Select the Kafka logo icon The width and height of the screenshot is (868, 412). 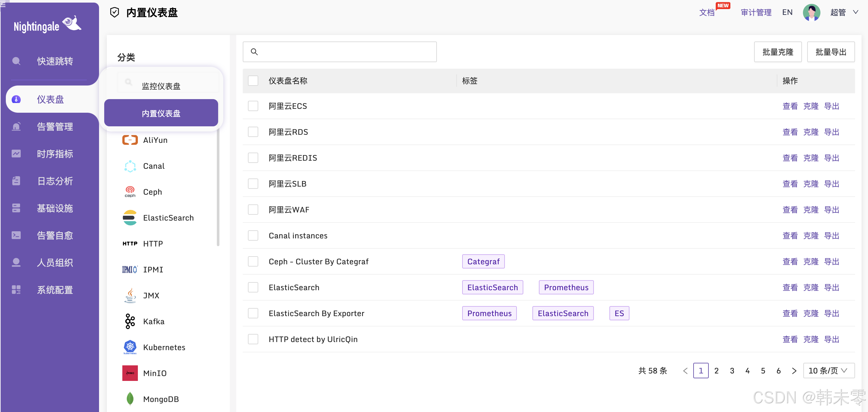point(130,321)
